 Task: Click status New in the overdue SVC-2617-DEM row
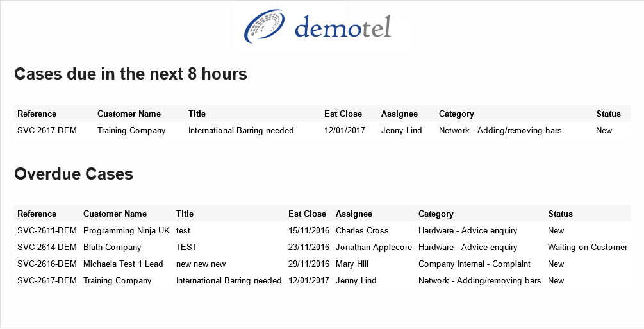tap(556, 280)
